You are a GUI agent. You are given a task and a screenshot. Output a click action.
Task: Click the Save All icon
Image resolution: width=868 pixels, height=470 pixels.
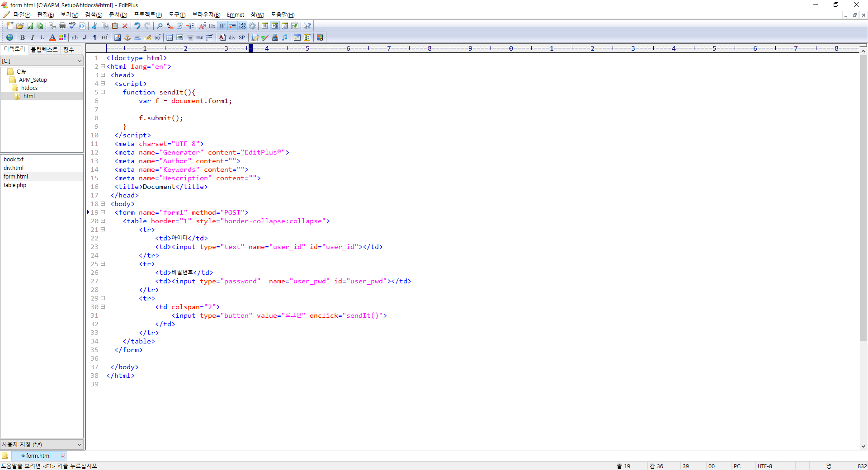(40, 26)
